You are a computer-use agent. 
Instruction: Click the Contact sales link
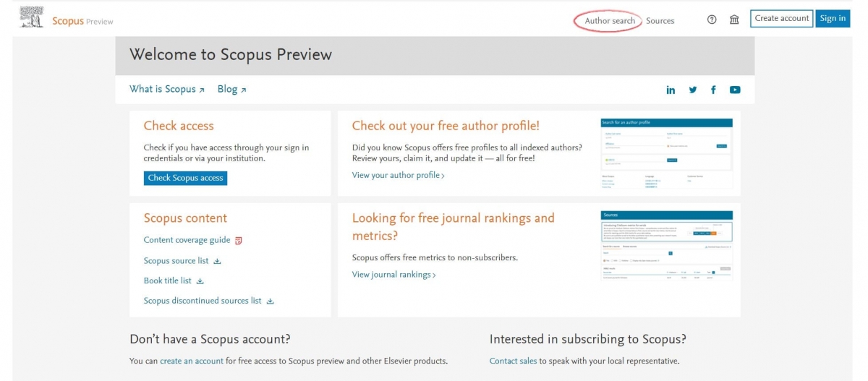[513, 361]
